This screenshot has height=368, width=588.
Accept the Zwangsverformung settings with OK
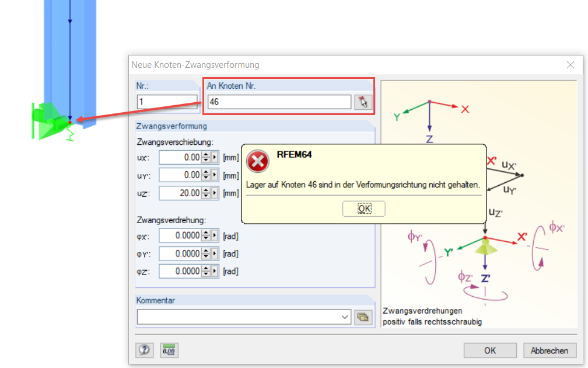(x=490, y=350)
